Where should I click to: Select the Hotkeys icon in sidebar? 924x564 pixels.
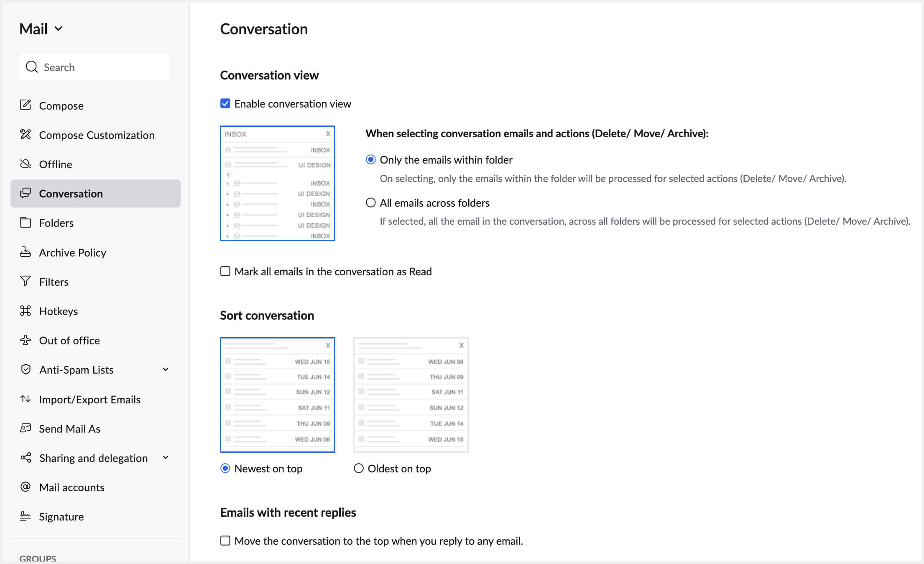(24, 310)
